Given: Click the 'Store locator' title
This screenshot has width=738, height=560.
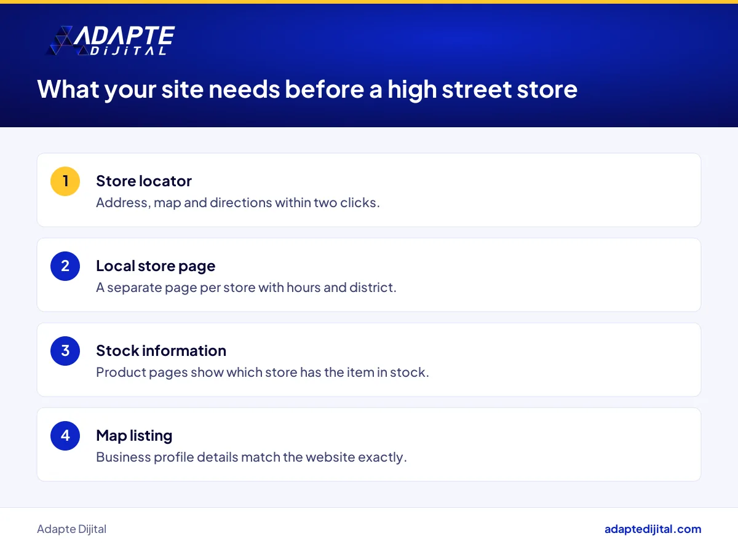Looking at the screenshot, I should coord(144,181).
